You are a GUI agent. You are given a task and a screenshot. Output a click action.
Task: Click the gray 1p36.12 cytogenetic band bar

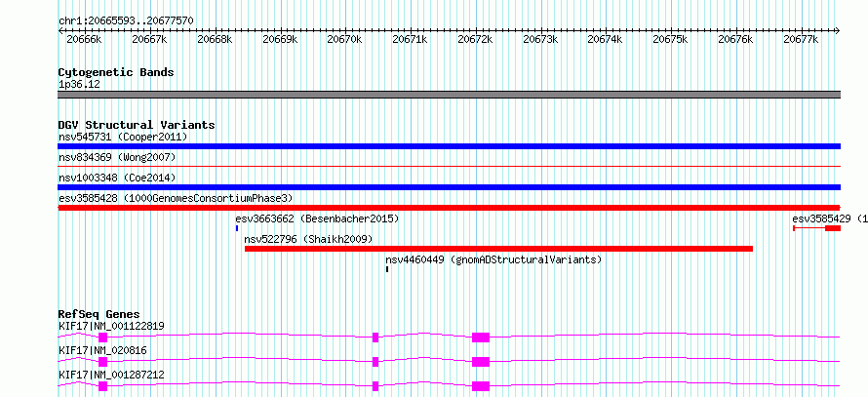(450, 95)
